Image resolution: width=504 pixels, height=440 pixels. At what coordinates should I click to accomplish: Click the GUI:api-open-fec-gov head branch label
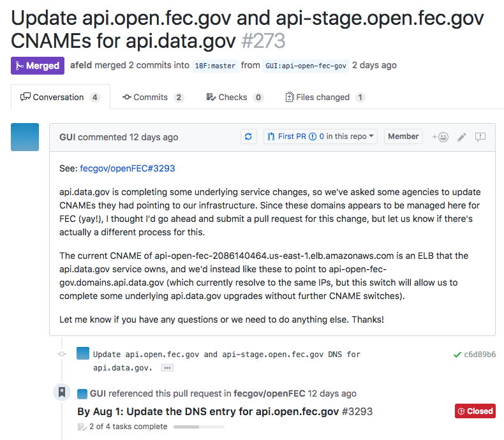click(x=306, y=66)
